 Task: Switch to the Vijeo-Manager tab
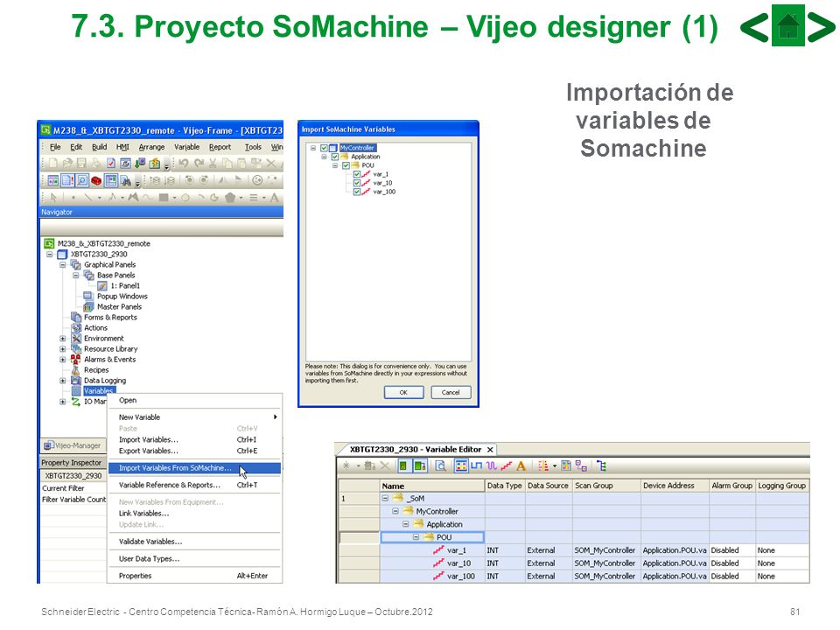73,445
